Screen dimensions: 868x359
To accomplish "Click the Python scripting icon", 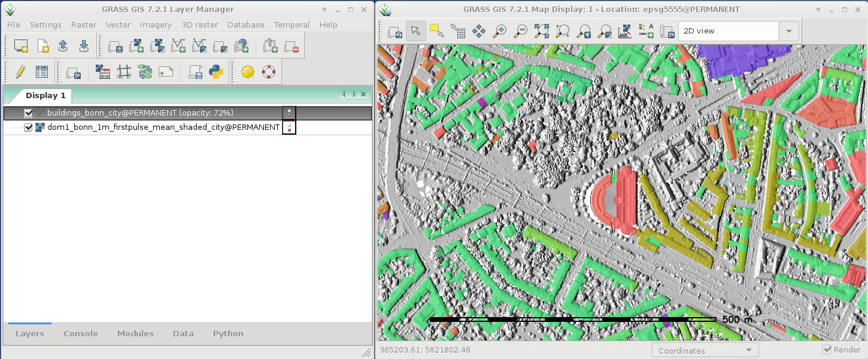I will 216,72.
